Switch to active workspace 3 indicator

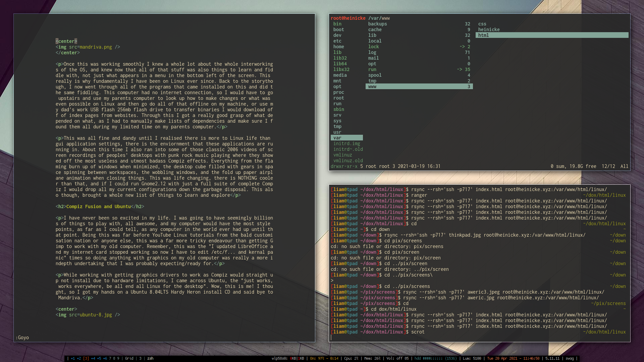click(x=86, y=358)
